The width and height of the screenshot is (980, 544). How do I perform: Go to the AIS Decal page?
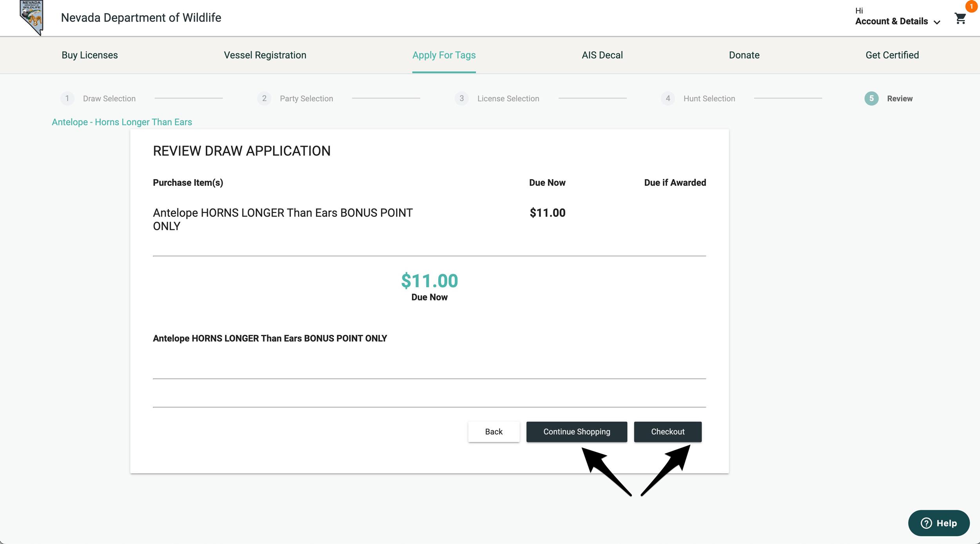coord(602,55)
